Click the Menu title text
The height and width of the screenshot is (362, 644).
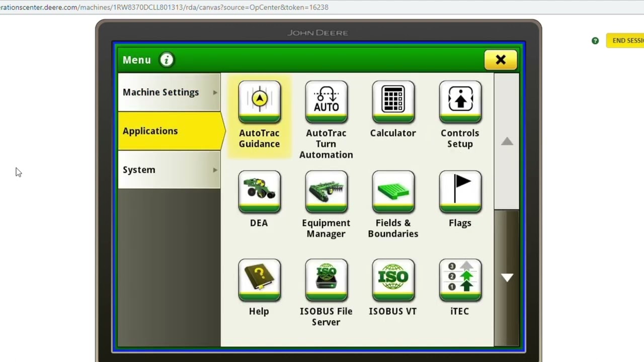tap(137, 60)
